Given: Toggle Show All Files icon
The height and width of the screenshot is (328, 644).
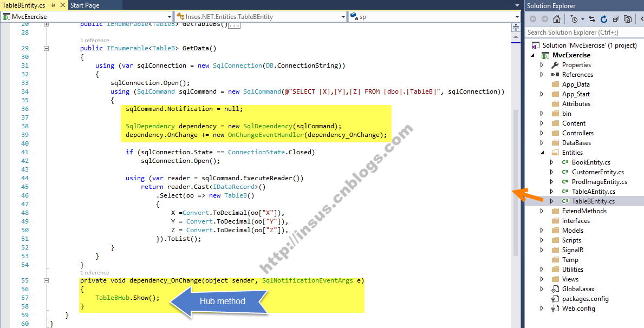Looking at the screenshot, I should 628,19.
